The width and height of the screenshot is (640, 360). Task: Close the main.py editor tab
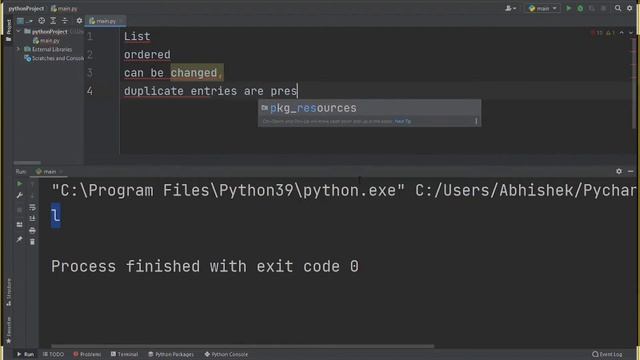click(121, 21)
